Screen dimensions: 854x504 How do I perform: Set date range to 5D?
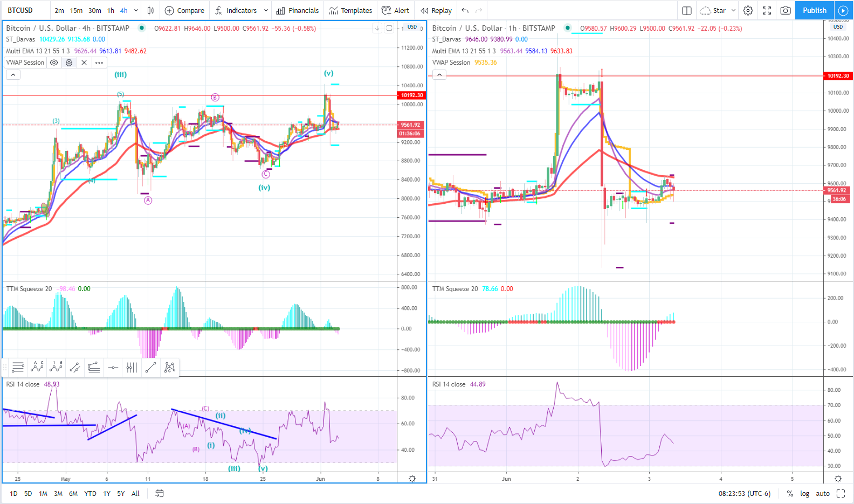pyautogui.click(x=28, y=493)
